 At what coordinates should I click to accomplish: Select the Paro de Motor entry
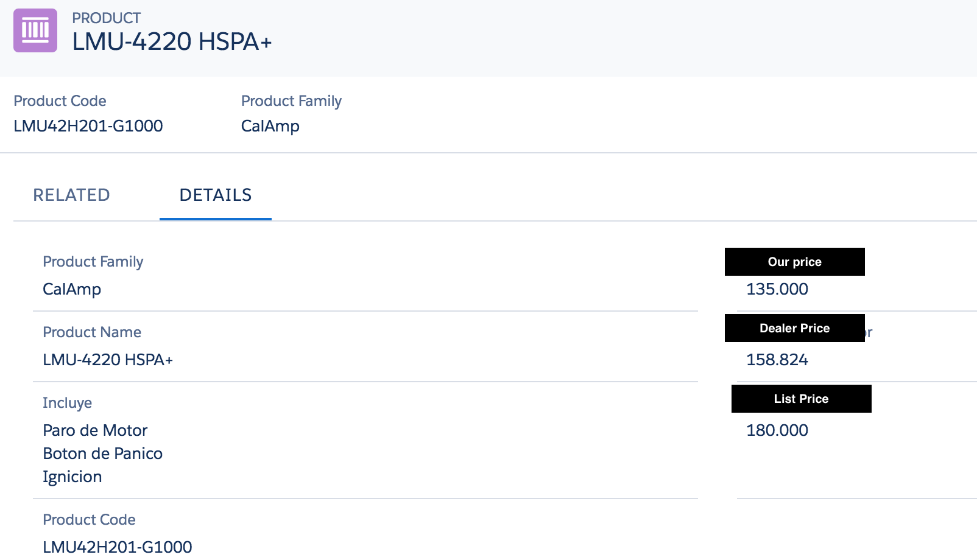click(95, 430)
